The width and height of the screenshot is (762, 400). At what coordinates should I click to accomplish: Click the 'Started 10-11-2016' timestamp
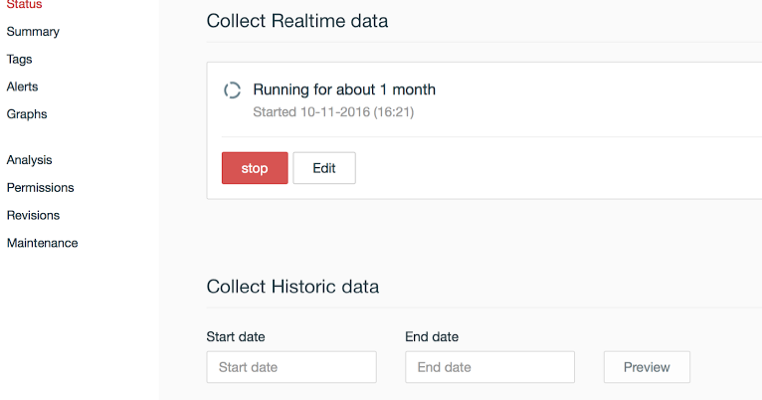click(333, 112)
